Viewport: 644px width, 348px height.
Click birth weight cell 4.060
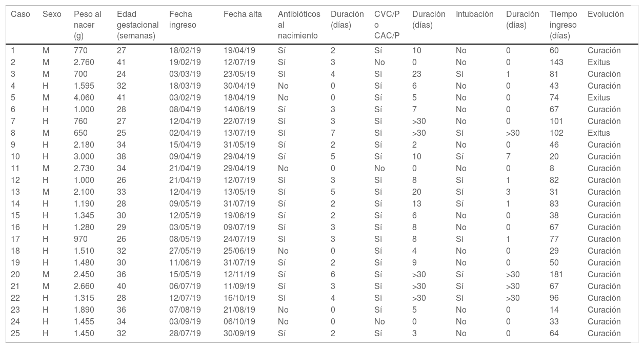[84, 98]
